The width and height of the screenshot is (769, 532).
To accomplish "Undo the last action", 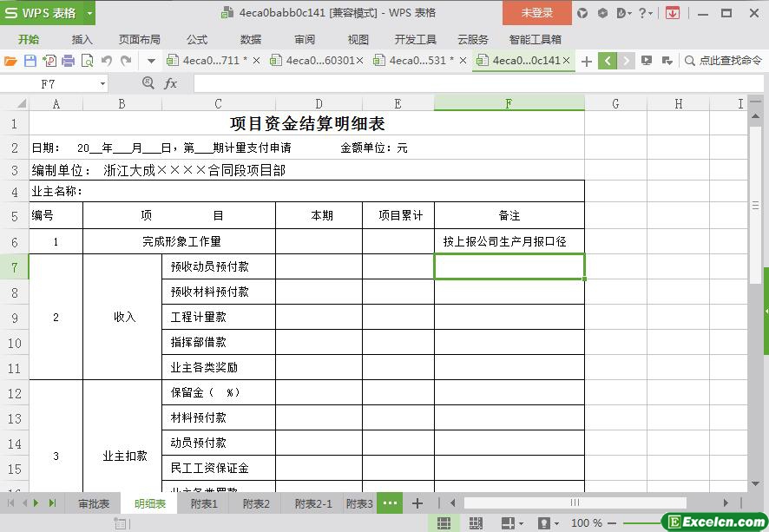I will (x=107, y=60).
